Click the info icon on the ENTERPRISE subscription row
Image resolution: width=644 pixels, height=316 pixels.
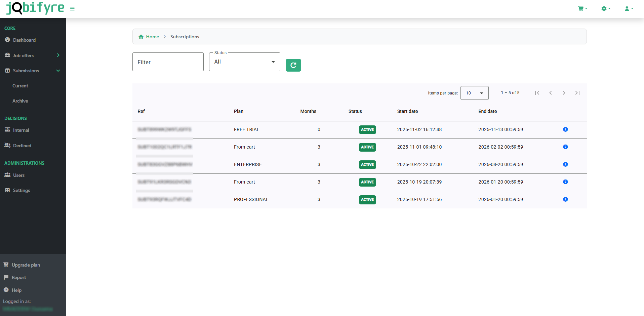(x=565, y=164)
